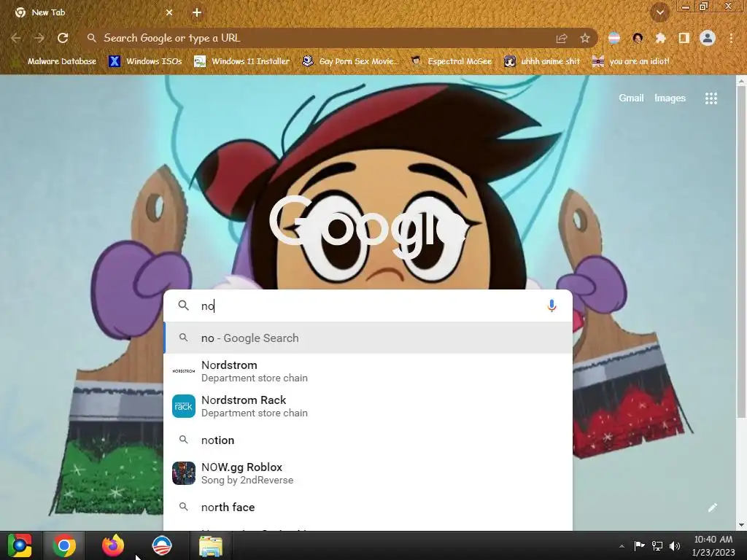747x560 pixels.
Task: Open the Images link
Action: pyautogui.click(x=670, y=98)
